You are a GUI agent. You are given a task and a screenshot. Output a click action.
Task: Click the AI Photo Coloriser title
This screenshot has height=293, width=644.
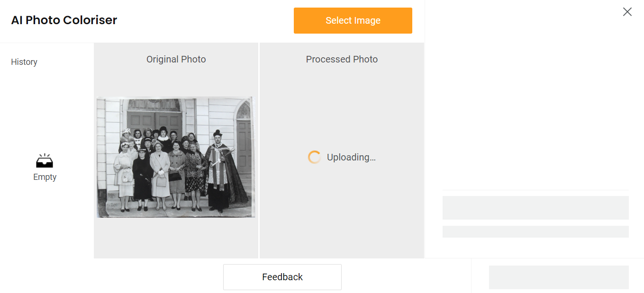coord(64,20)
